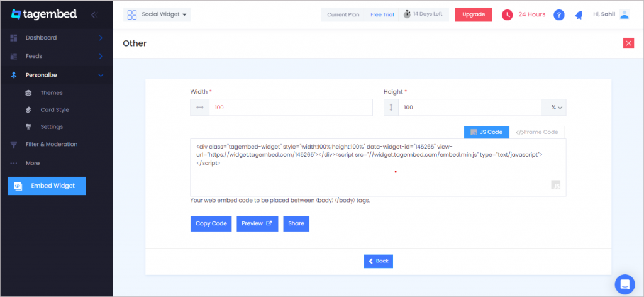Expand the Feeds menu chevron
The width and height of the screenshot is (644, 297).
(101, 56)
